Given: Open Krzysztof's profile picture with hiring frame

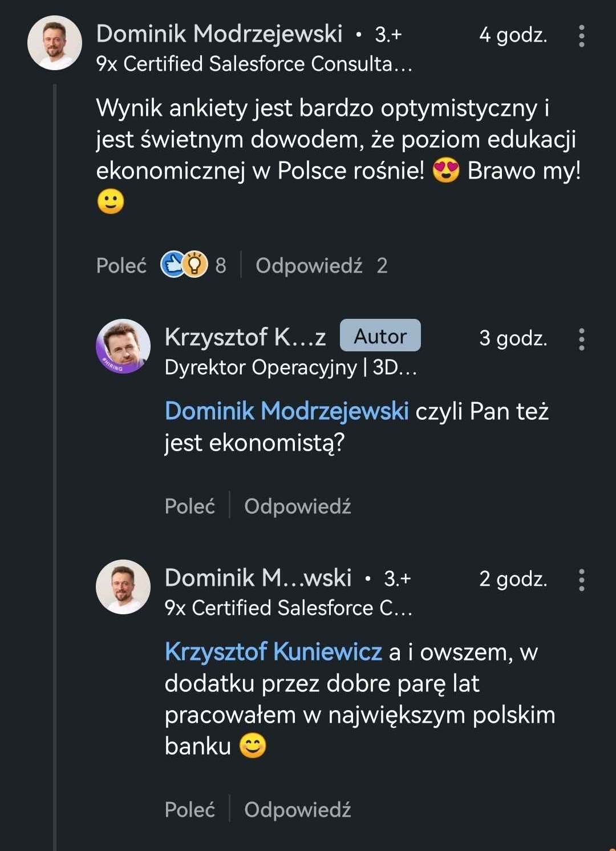Looking at the screenshot, I should (123, 346).
